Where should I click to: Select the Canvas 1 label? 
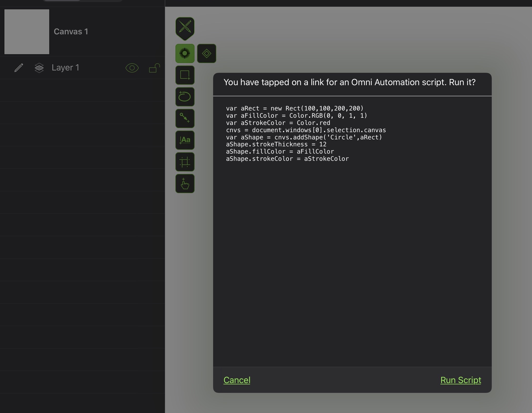(x=71, y=31)
